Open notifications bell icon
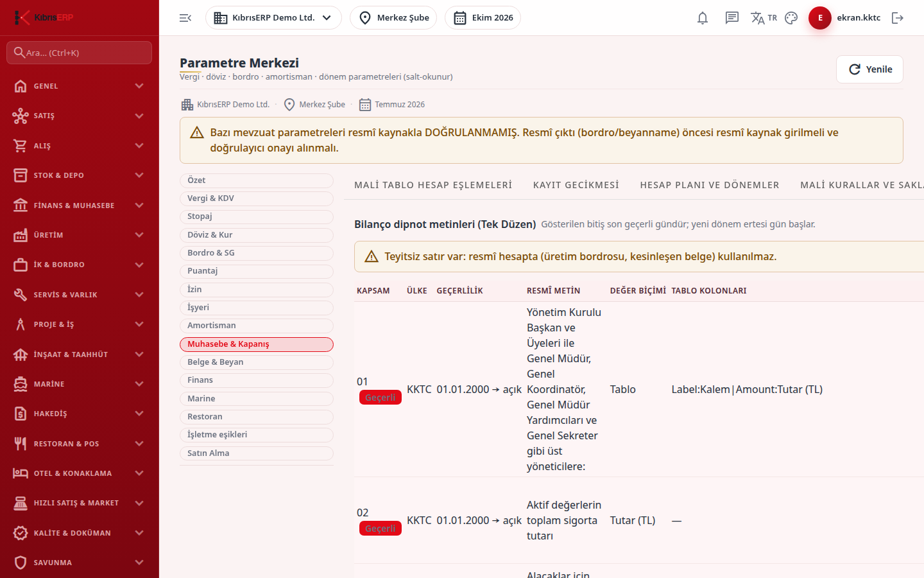924x578 pixels. tap(703, 18)
